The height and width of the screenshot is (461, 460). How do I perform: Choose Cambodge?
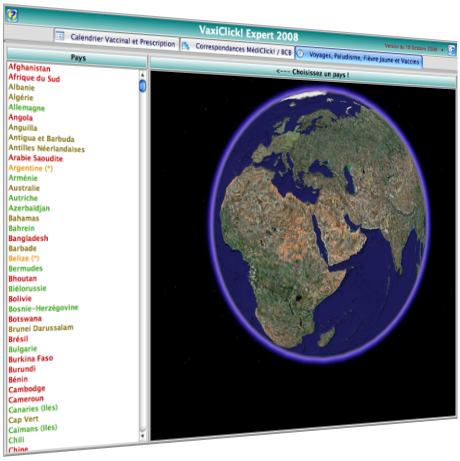(27, 389)
